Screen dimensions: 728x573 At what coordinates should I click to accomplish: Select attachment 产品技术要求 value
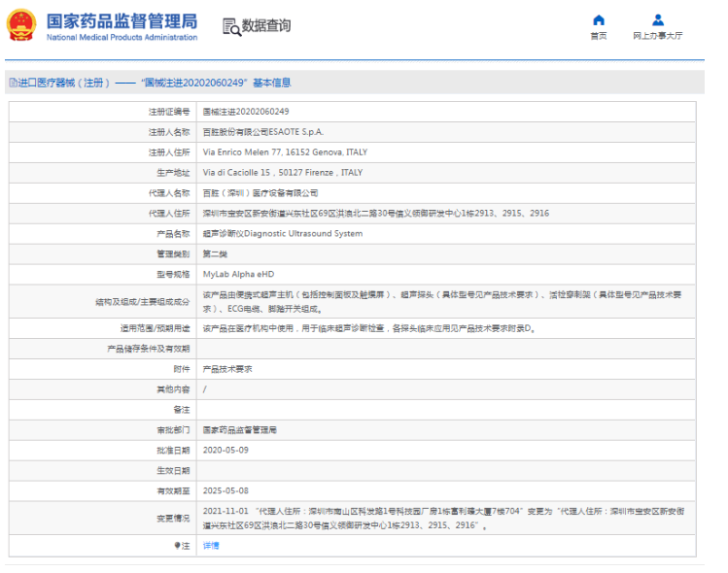point(227,369)
